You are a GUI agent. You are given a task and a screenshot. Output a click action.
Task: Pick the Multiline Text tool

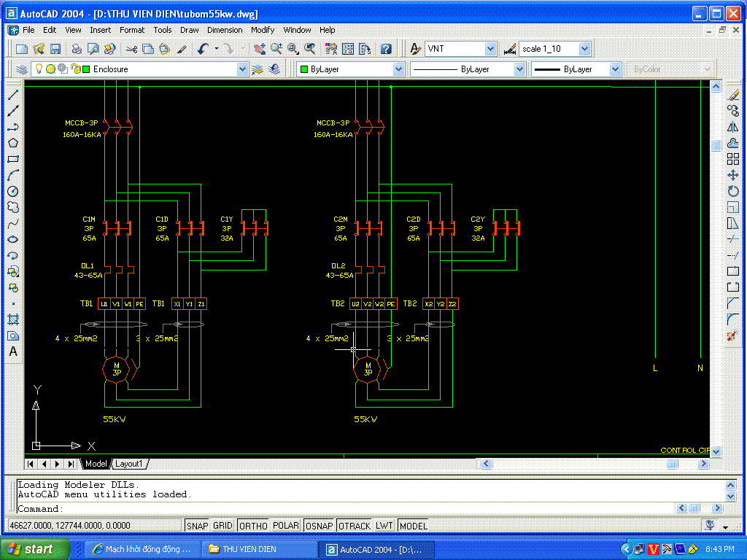click(x=13, y=351)
